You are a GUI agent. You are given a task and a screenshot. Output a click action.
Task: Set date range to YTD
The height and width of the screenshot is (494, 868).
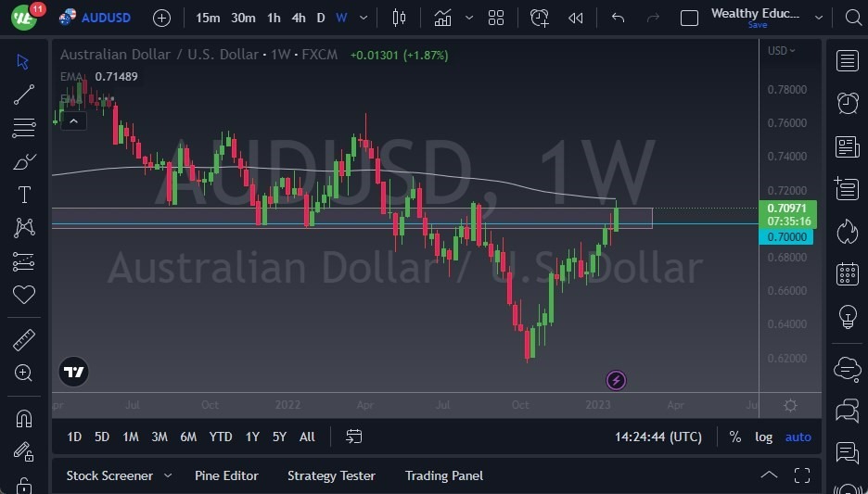click(x=221, y=437)
